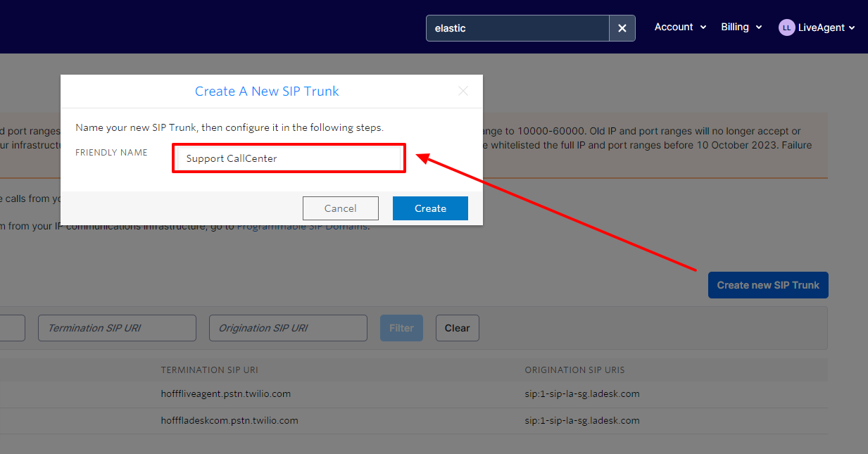Click into the Friendly Name input field

pos(289,158)
